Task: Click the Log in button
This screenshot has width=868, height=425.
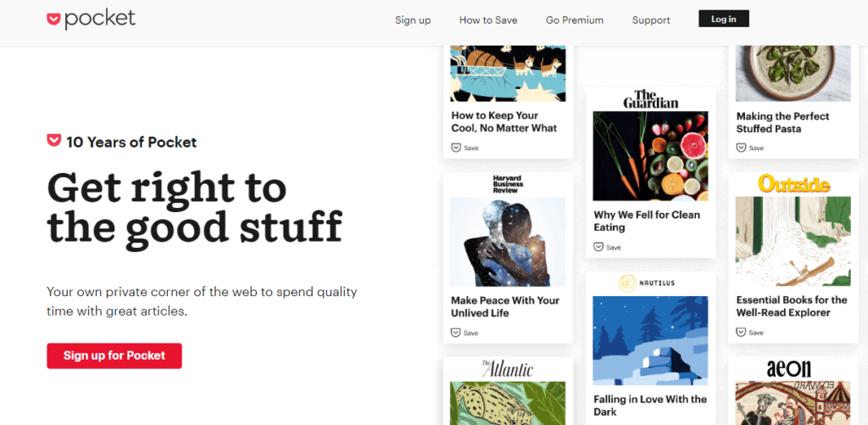Action: [x=724, y=19]
